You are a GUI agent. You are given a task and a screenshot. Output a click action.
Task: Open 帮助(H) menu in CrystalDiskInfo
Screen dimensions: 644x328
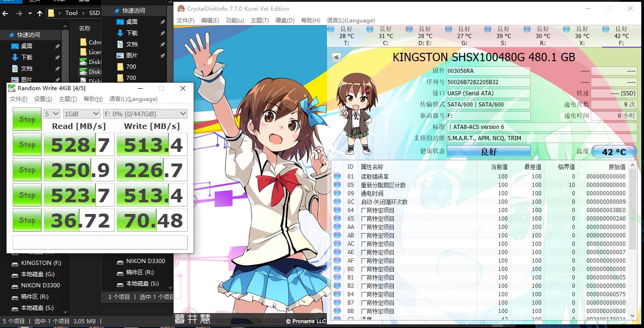point(311,20)
